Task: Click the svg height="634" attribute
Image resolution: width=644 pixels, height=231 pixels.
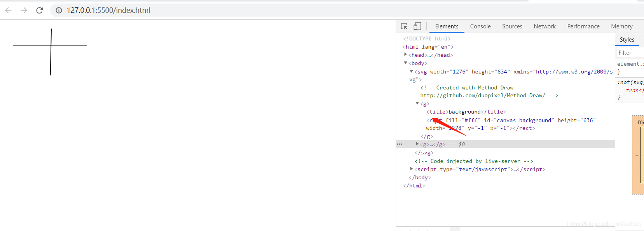Action: [490, 72]
